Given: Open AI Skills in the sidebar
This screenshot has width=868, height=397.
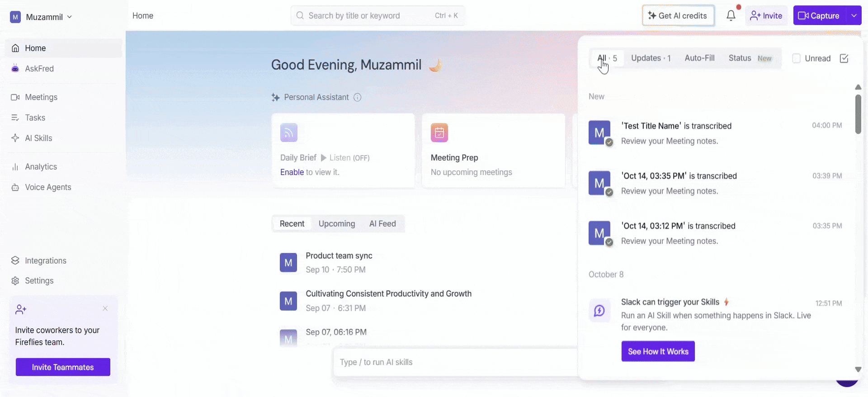Looking at the screenshot, I should click(x=64, y=138).
